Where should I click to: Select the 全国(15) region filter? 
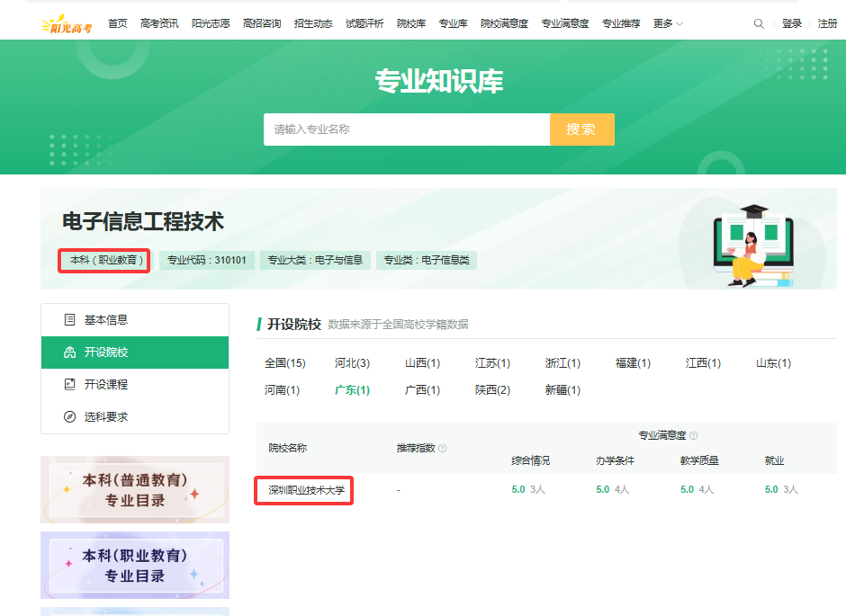[285, 362]
